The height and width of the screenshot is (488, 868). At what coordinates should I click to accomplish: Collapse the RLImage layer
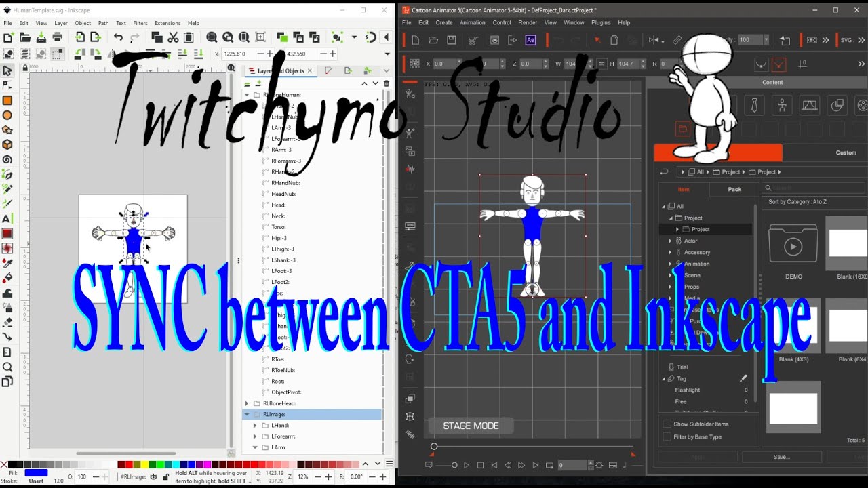[x=248, y=414]
